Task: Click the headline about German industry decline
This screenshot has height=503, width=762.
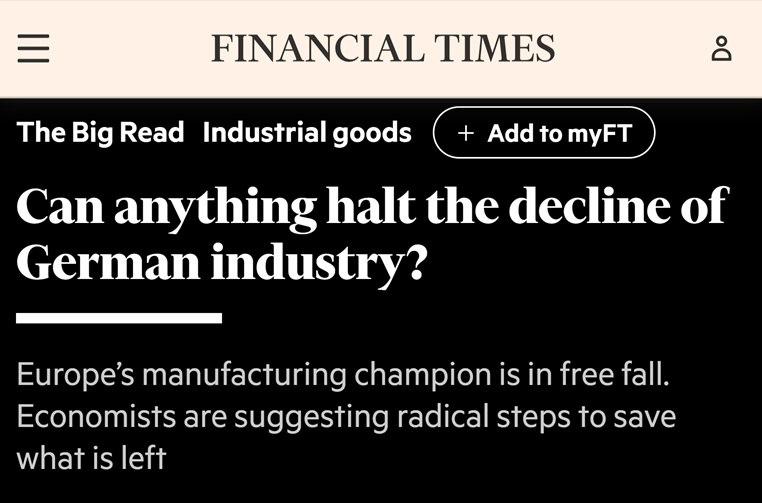Action: [x=370, y=233]
